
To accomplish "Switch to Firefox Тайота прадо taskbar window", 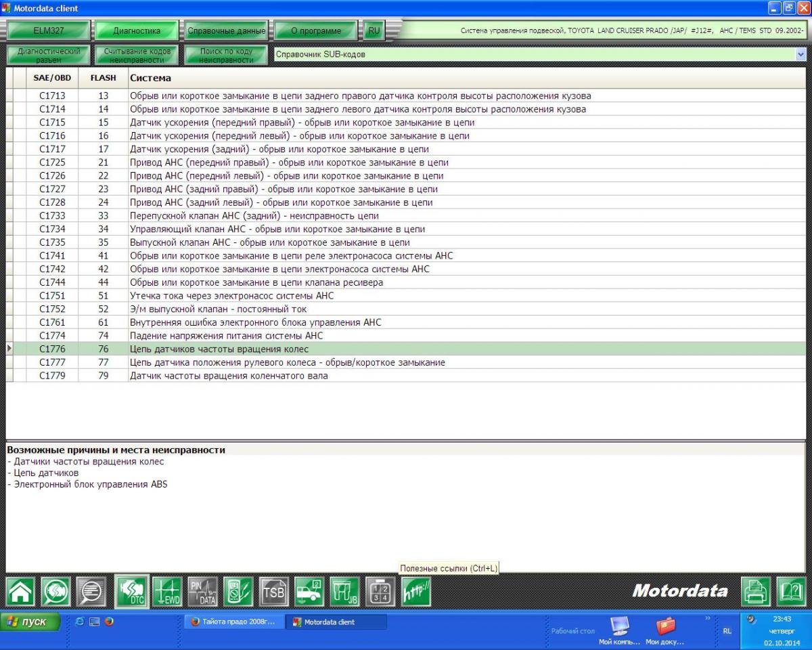I will pos(233,622).
